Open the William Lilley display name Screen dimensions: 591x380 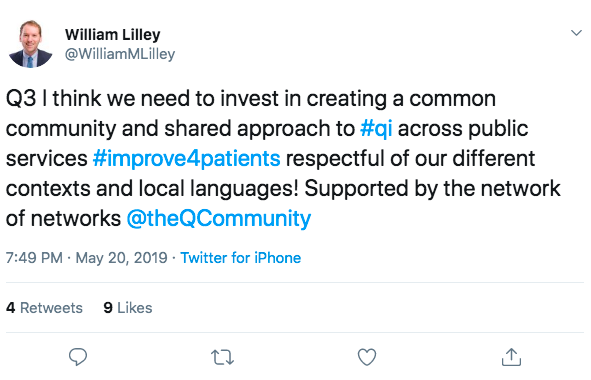pyautogui.click(x=113, y=35)
